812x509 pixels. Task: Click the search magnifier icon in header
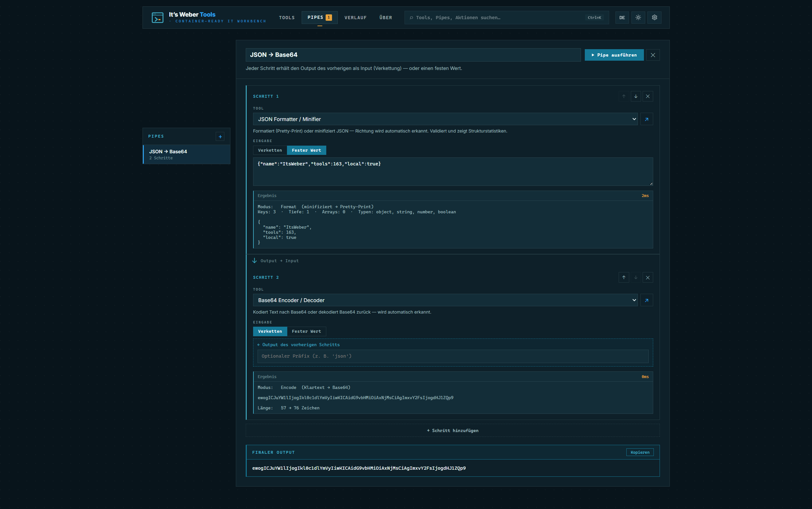point(411,18)
